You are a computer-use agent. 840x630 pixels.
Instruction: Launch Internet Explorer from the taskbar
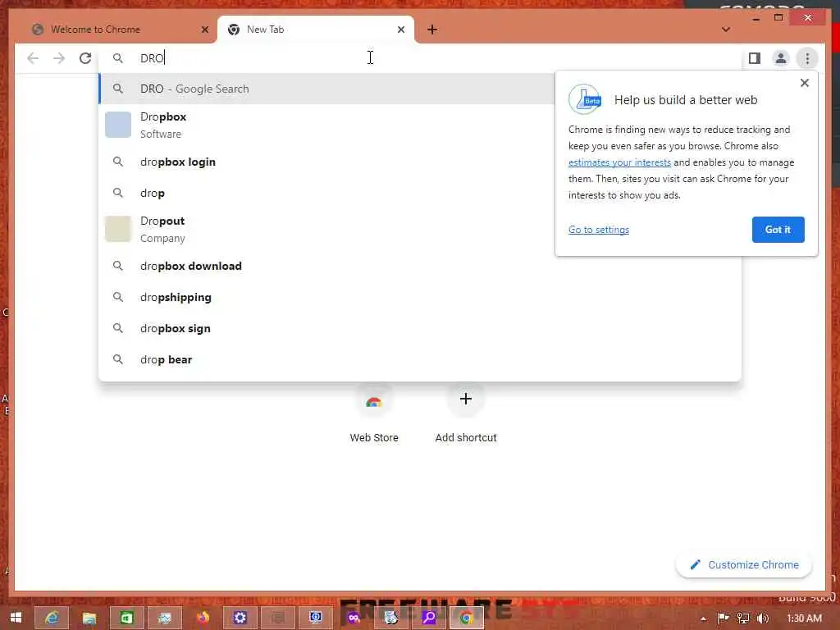point(52,618)
